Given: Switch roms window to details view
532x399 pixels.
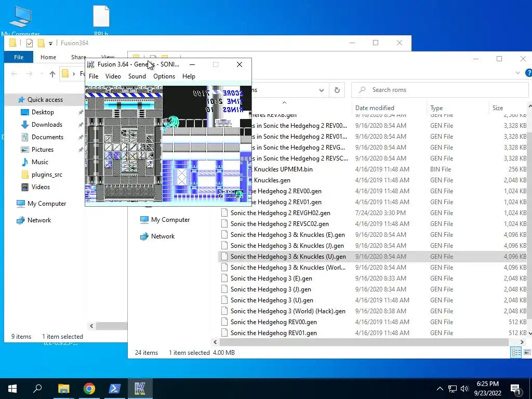Looking at the screenshot, I should click(516, 353).
